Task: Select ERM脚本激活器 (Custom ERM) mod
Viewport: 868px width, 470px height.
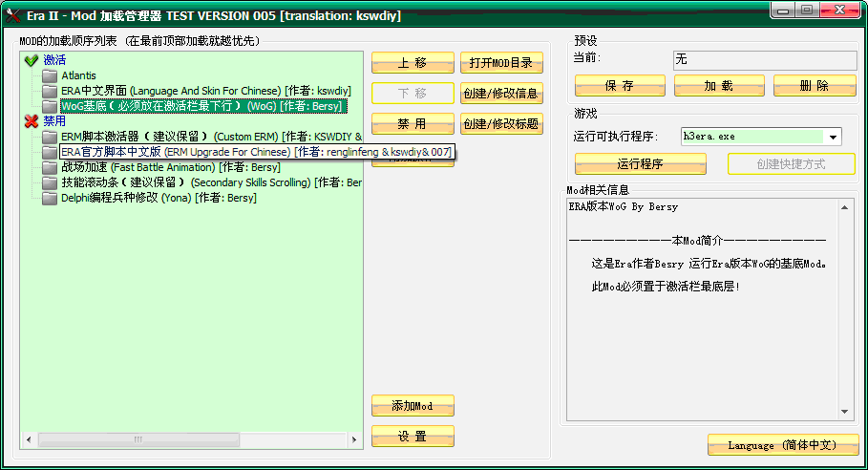Action: 211,137
